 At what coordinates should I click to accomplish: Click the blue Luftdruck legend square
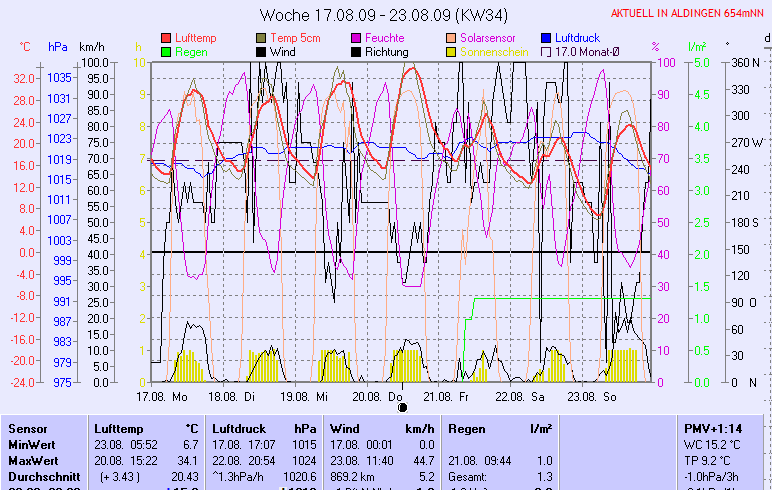click(x=546, y=37)
